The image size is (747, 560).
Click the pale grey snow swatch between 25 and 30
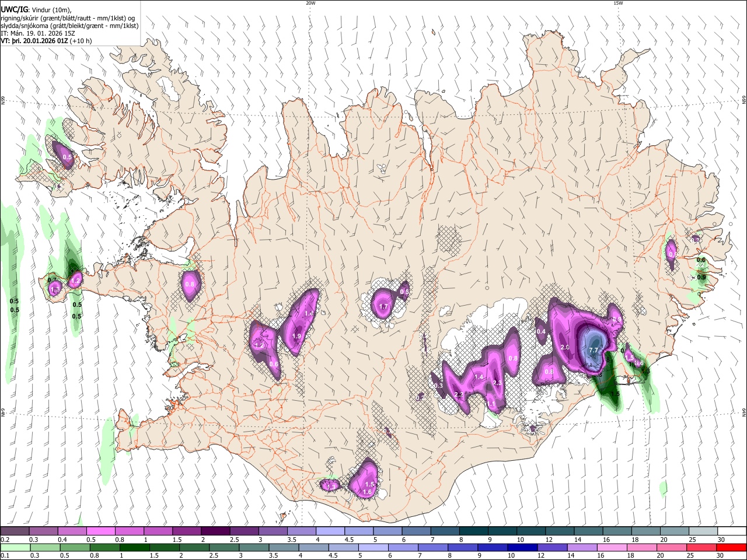pyautogui.click(x=703, y=531)
